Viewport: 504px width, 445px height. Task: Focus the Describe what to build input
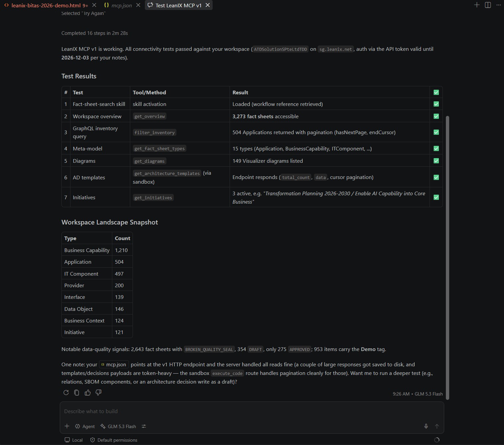coord(252,411)
